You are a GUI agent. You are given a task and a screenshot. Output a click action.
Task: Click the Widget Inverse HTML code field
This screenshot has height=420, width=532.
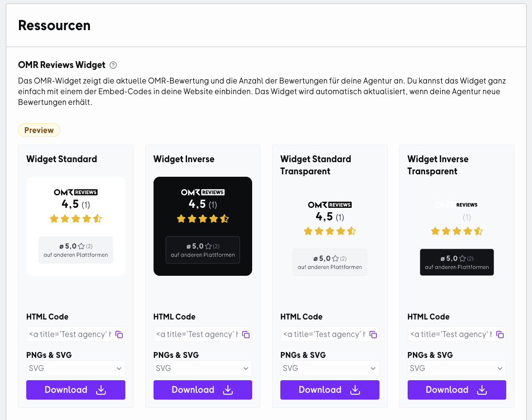(197, 334)
